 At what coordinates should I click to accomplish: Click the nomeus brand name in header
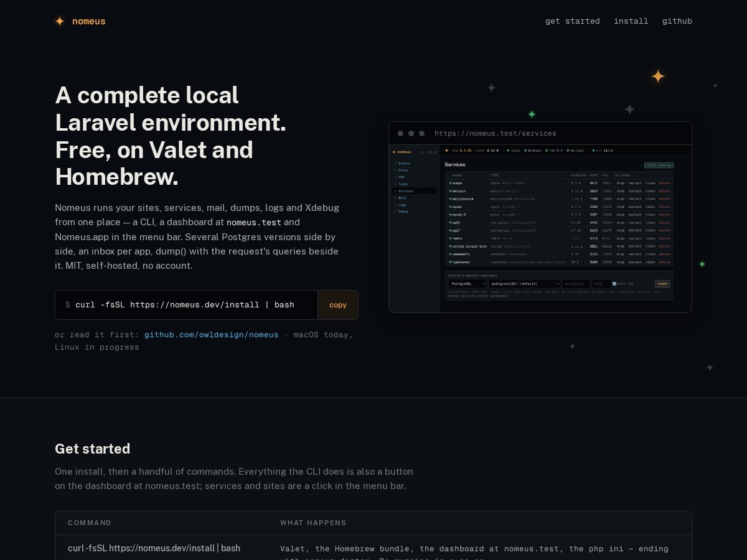click(x=89, y=21)
